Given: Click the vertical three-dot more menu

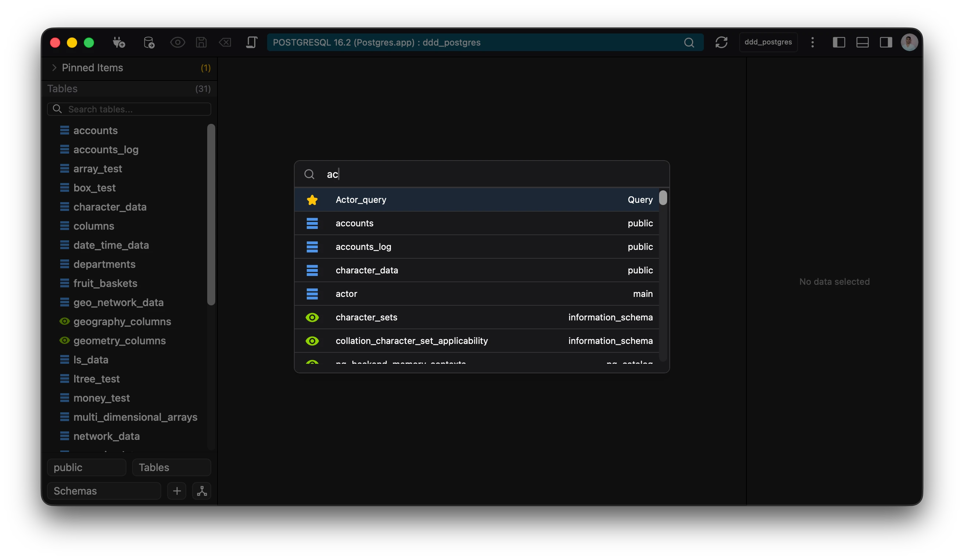Looking at the screenshot, I should pyautogui.click(x=813, y=43).
